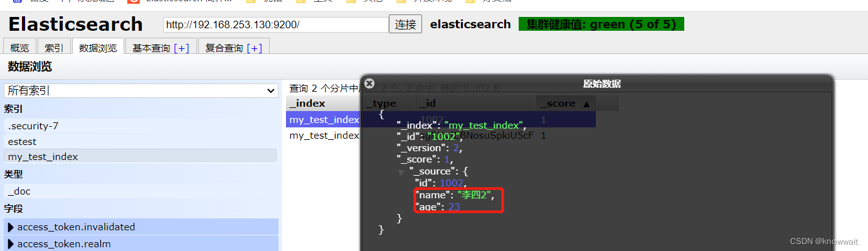Viewport: 868px width, 251px height.
Task: Open the 基本查询 tab
Action: coord(151,48)
